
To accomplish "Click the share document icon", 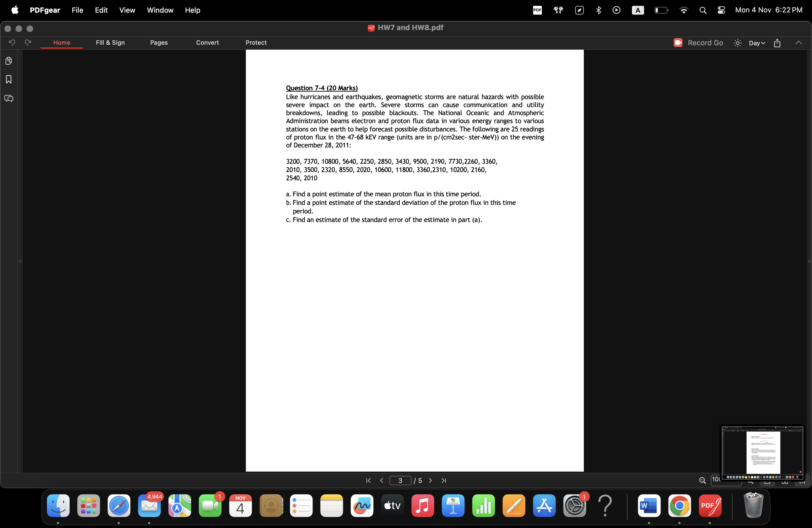I will pos(777,43).
